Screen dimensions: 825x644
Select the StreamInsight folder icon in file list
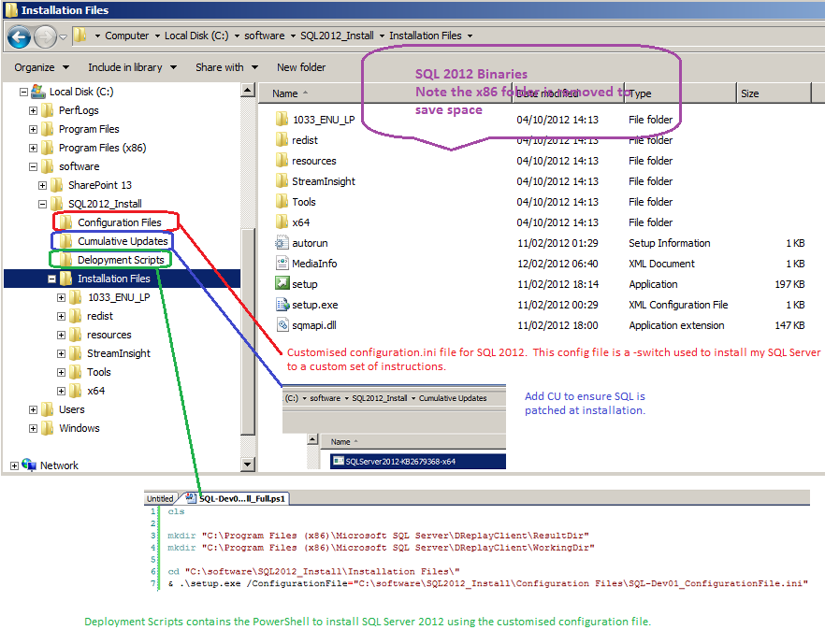[x=282, y=180]
